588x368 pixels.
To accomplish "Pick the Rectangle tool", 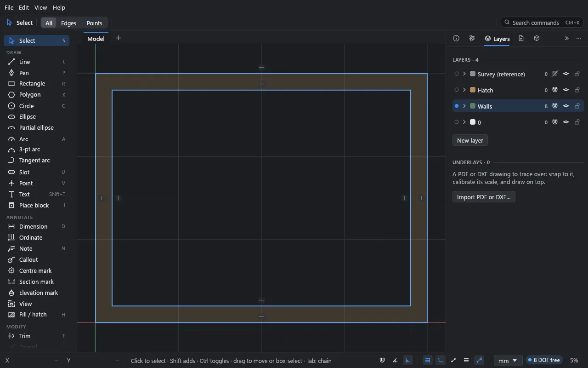I will [37, 84].
